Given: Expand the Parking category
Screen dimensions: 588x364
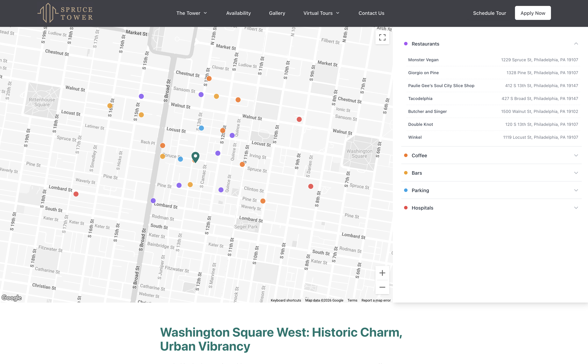Looking at the screenshot, I should pos(491,190).
